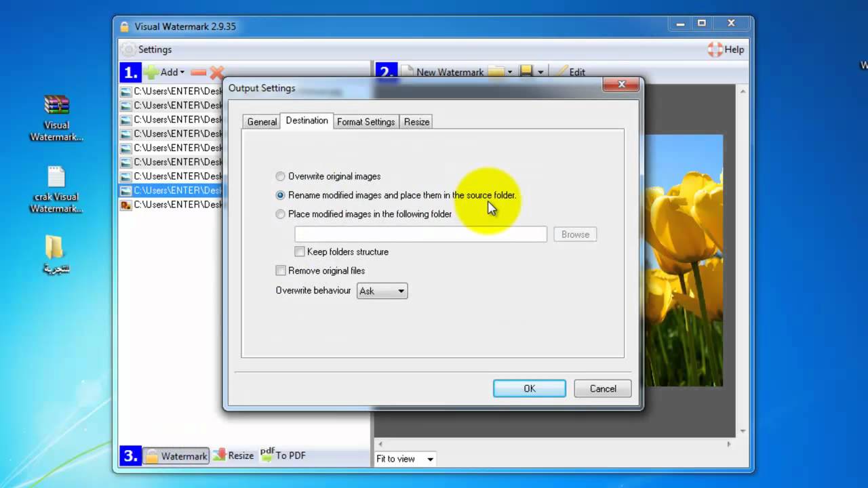
Task: Click the destination folder path field
Action: 420,234
